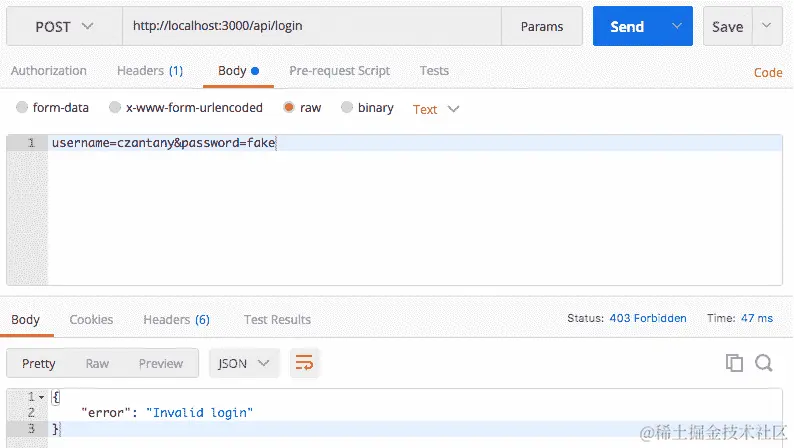Select the request Body tab
Image resolution: width=794 pixels, height=448 pixels.
(x=239, y=71)
